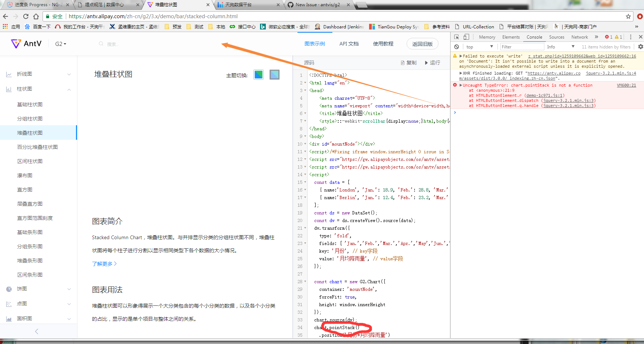Screen dimensions: 644x344
Task: Click the scatter chart sidebar icon
Action: coord(9,304)
